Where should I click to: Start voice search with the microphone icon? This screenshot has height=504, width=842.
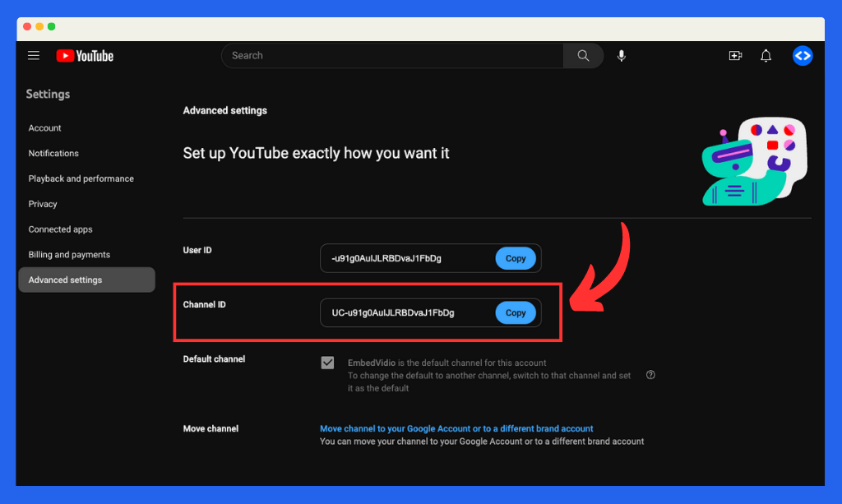pos(621,55)
